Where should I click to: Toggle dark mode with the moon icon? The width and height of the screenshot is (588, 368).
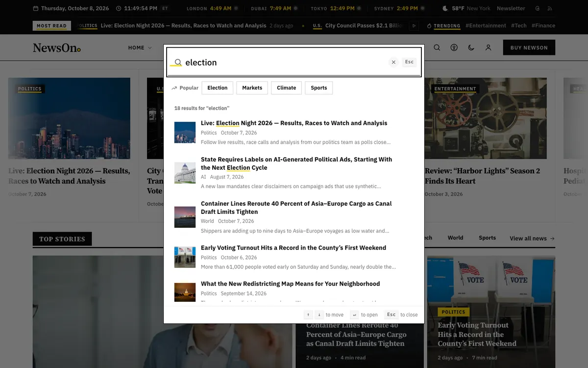click(x=471, y=48)
